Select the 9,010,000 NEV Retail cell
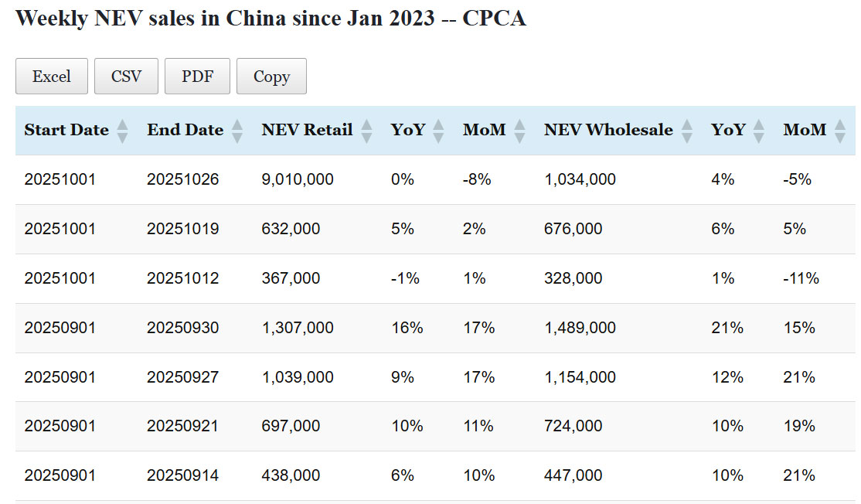Image resolution: width=861 pixels, height=504 pixels. pyautogui.click(x=298, y=179)
